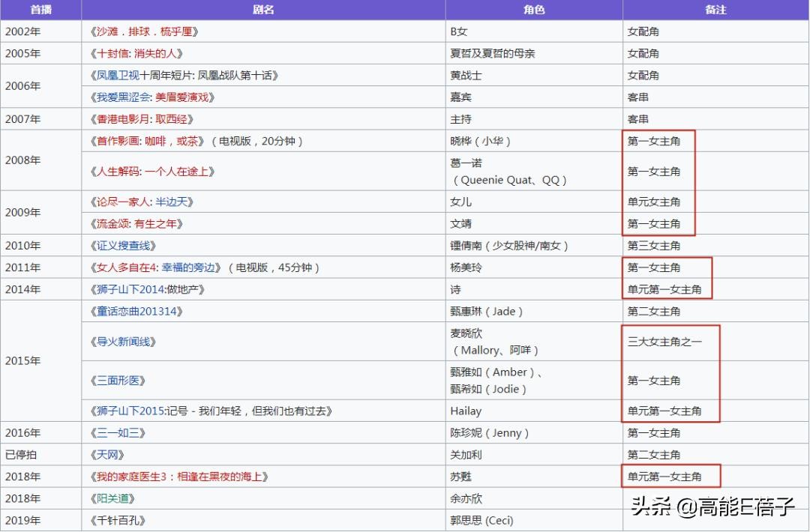Open the 三面形医 link
Screen dimensions: 810x532
(118, 381)
